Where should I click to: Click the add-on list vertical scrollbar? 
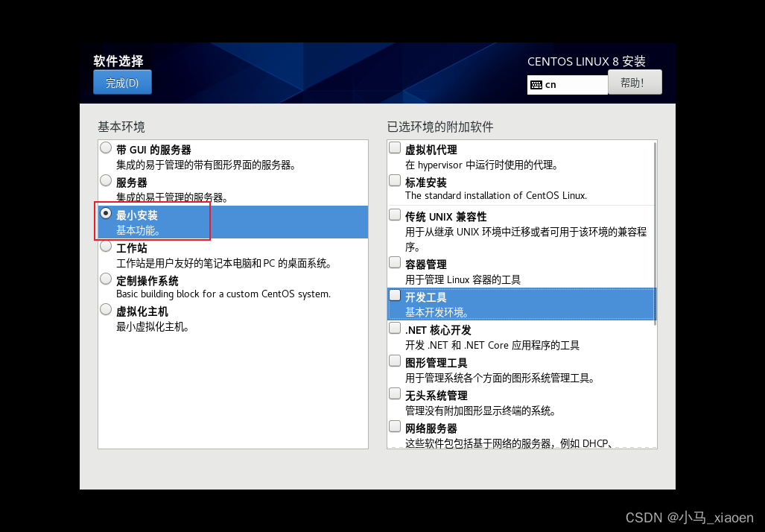pos(655,234)
